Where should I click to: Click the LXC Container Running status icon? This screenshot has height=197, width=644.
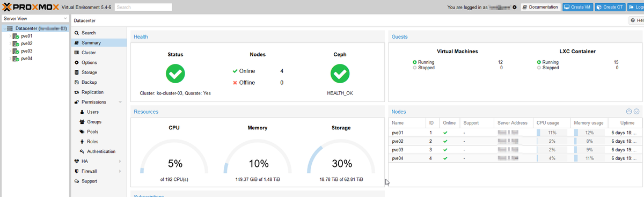click(x=539, y=62)
